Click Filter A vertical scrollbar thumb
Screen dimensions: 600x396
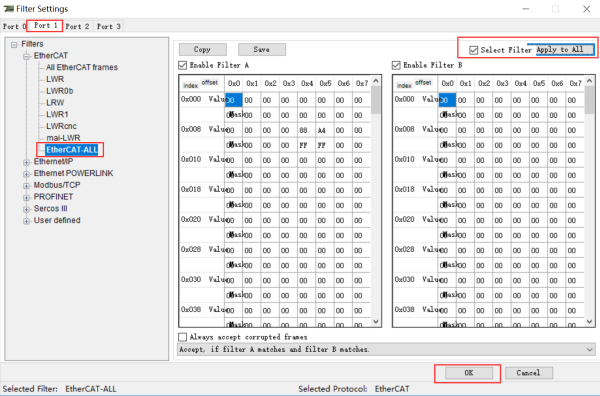(x=376, y=100)
